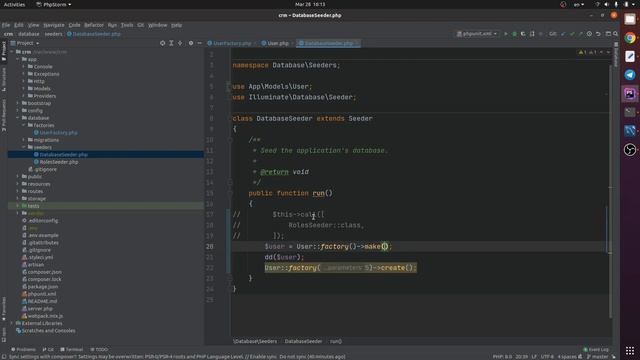This screenshot has height=360, width=640.
Task: Open the Terminal tool window
Action: pos(71,349)
